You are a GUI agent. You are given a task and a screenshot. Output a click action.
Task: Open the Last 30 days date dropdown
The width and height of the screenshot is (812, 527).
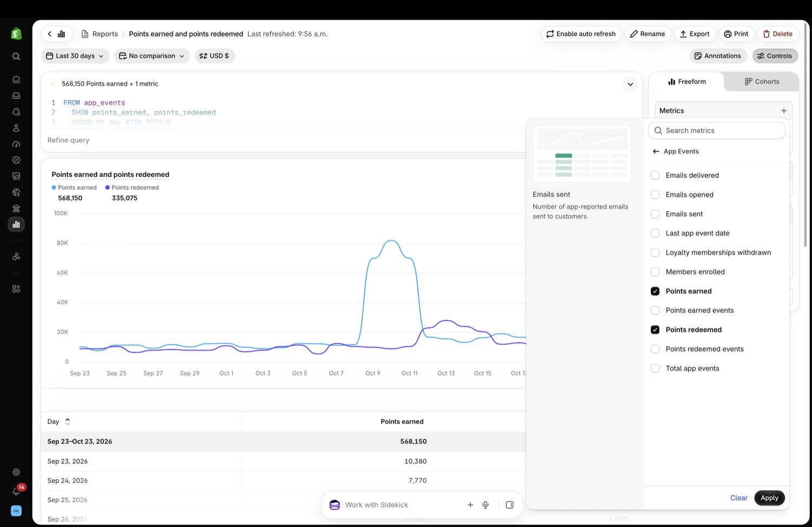pos(75,56)
